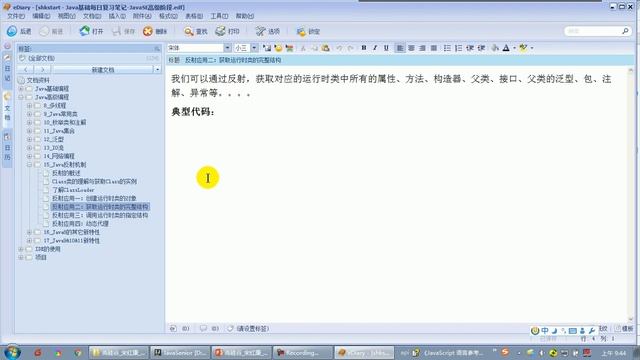The height and width of the screenshot is (360, 640).
Task: Toggle italic formatting
Action: click(375, 48)
